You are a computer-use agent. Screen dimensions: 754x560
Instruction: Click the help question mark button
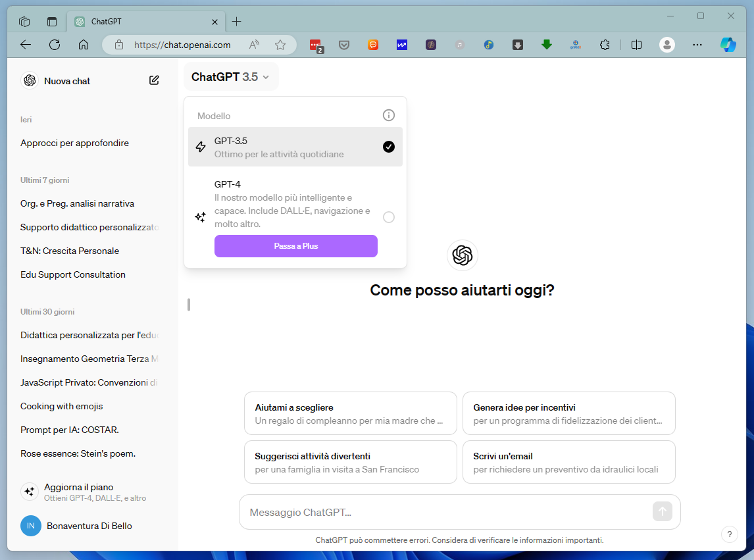click(730, 534)
